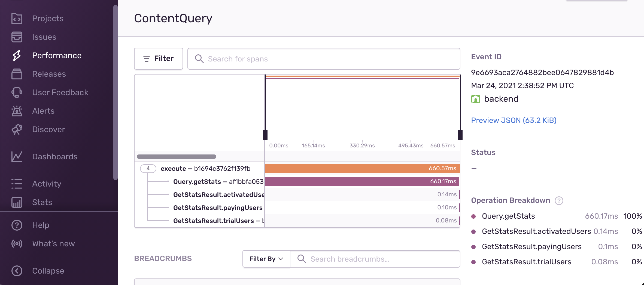Open the What's new broadcast icon

pos(17,244)
